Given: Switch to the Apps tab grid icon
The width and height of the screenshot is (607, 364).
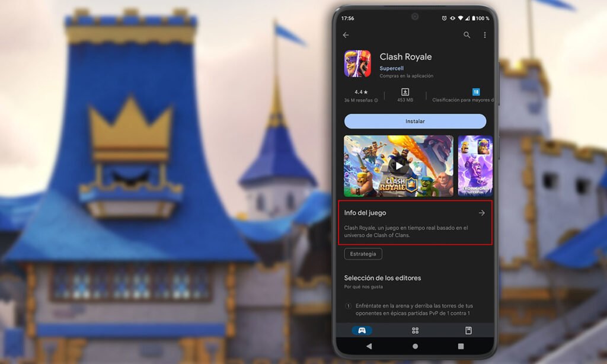Looking at the screenshot, I should [415, 330].
